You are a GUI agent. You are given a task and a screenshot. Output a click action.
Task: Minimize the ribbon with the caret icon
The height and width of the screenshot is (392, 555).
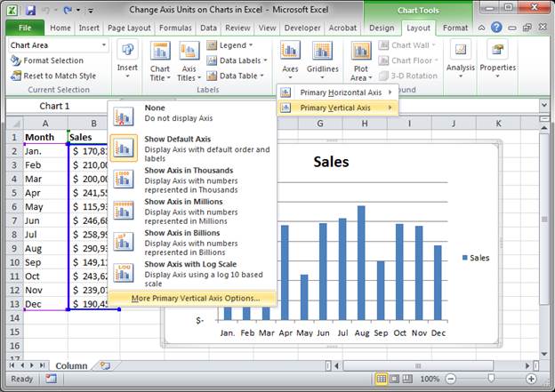coord(481,28)
